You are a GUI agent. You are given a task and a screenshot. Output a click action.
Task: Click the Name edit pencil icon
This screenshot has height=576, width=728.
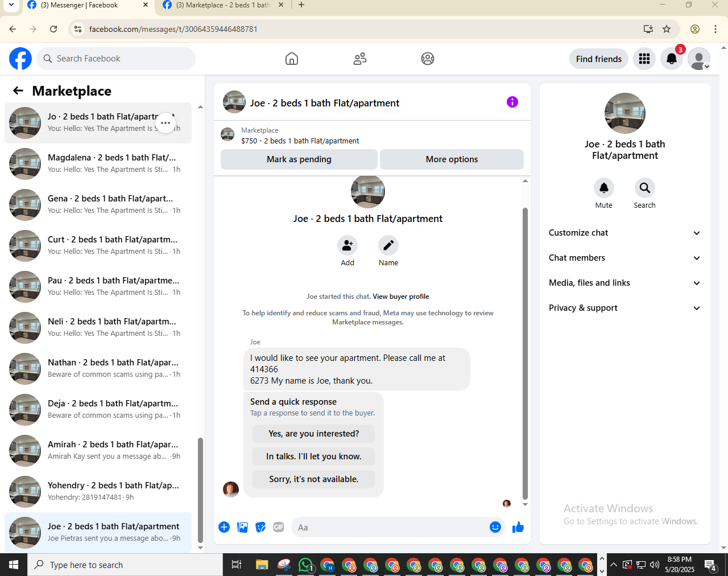click(x=388, y=245)
